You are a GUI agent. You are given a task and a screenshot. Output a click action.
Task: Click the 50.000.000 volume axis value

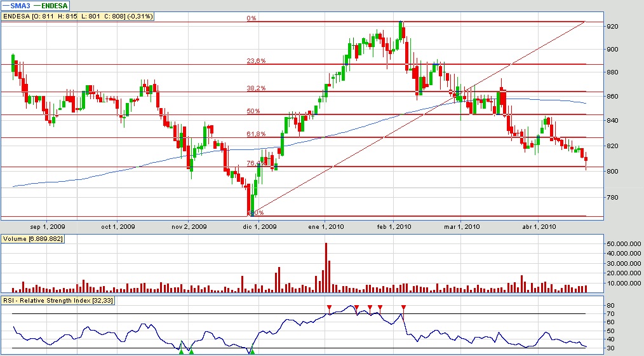coord(624,243)
